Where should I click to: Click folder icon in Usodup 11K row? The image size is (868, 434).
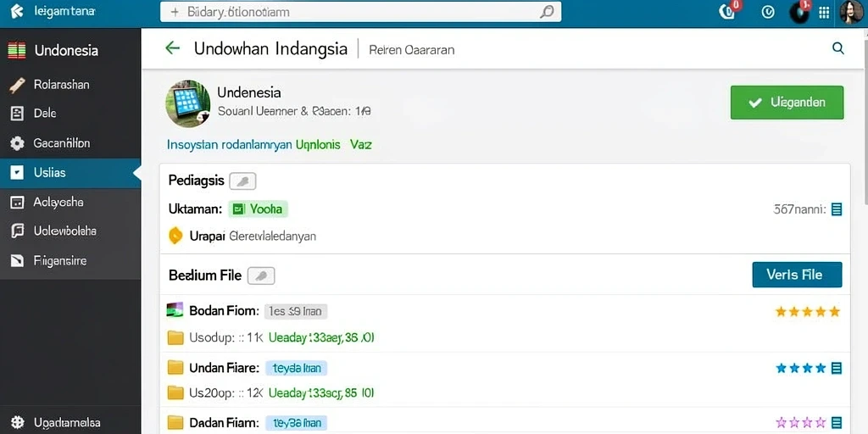[x=175, y=337]
